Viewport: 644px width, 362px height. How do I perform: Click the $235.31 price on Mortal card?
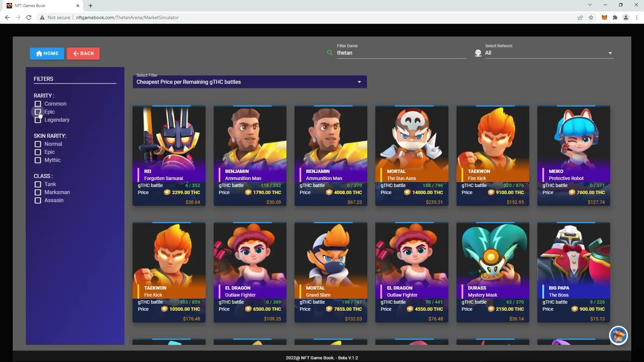[x=434, y=202]
